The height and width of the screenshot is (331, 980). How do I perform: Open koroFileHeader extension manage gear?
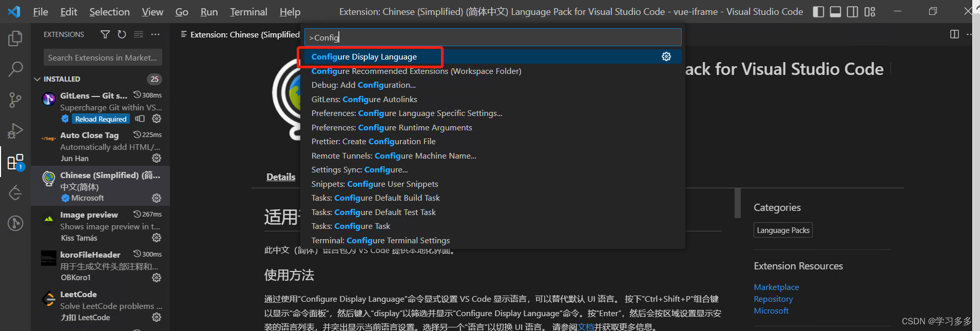[x=157, y=278]
